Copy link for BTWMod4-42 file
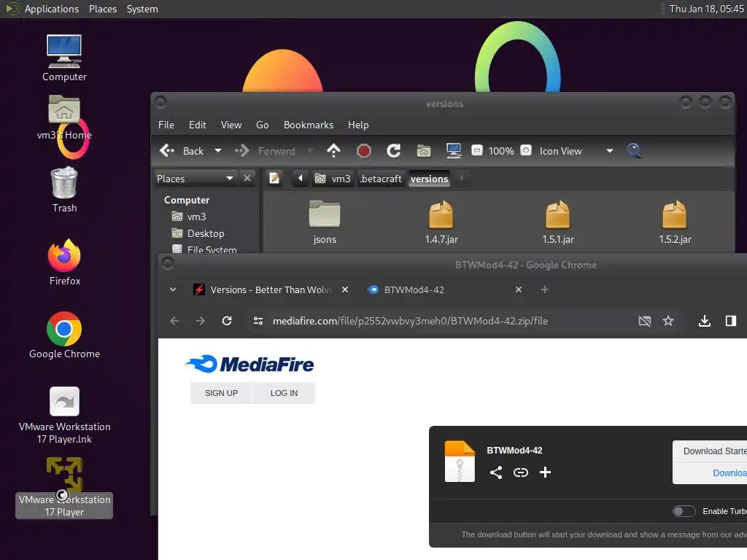 [521, 472]
